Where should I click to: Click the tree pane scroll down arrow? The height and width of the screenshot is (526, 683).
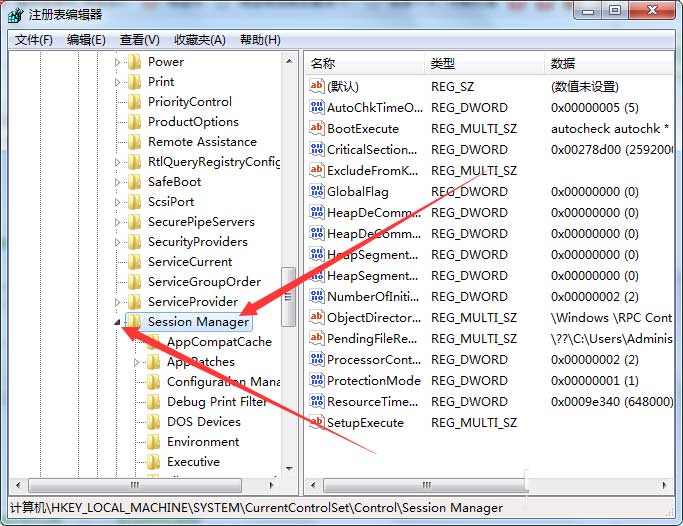289,469
